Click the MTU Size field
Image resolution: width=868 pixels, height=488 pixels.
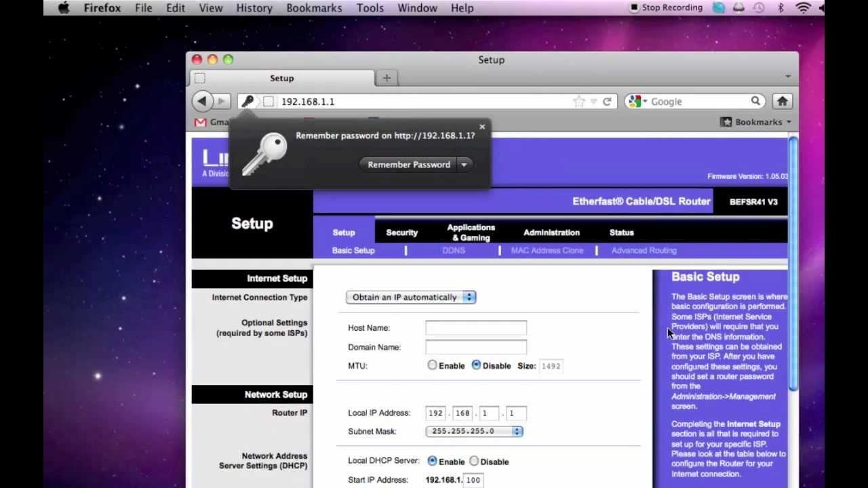pos(551,366)
